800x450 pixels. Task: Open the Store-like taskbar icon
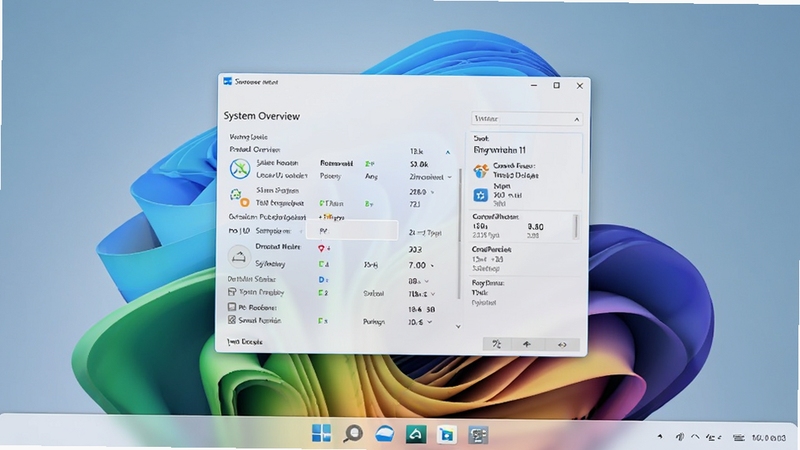(x=447, y=435)
